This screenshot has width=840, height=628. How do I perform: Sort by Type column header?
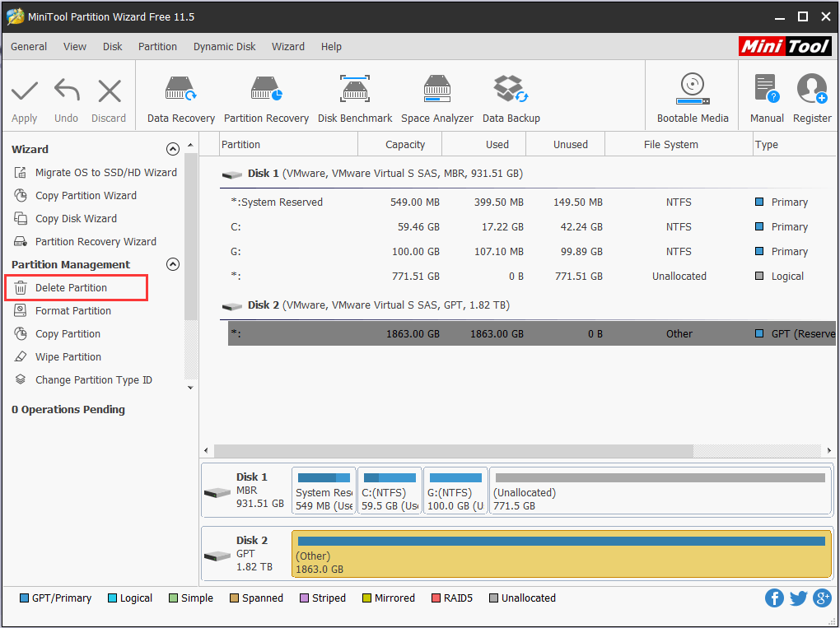pyautogui.click(x=795, y=145)
